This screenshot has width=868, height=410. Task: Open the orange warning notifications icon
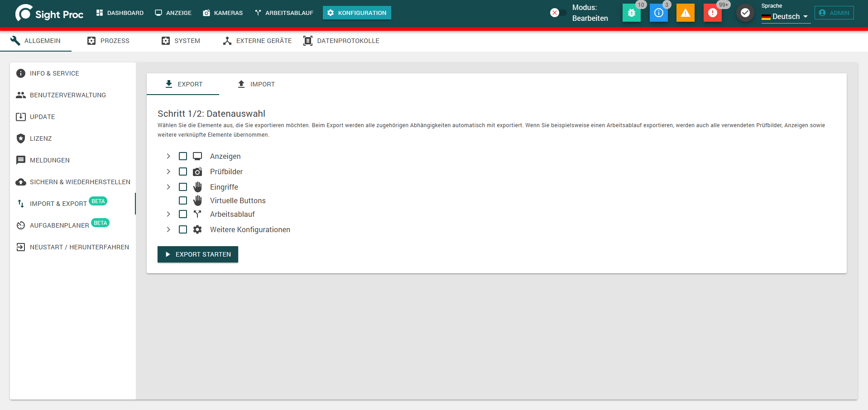[x=686, y=13]
